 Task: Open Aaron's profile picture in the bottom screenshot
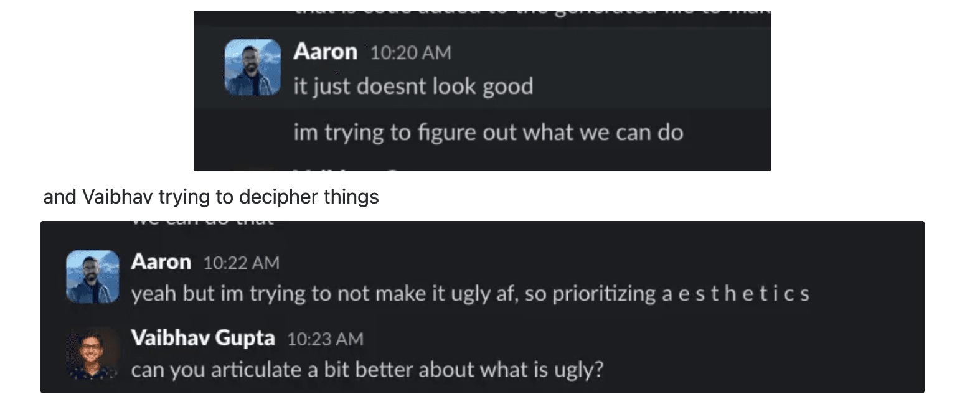tap(92, 276)
